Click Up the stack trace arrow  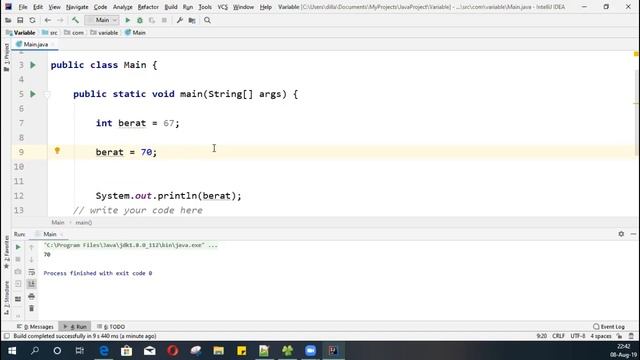[x=31, y=247]
